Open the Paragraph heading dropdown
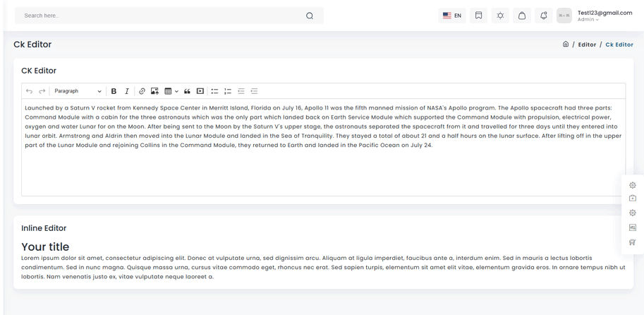 [x=78, y=91]
